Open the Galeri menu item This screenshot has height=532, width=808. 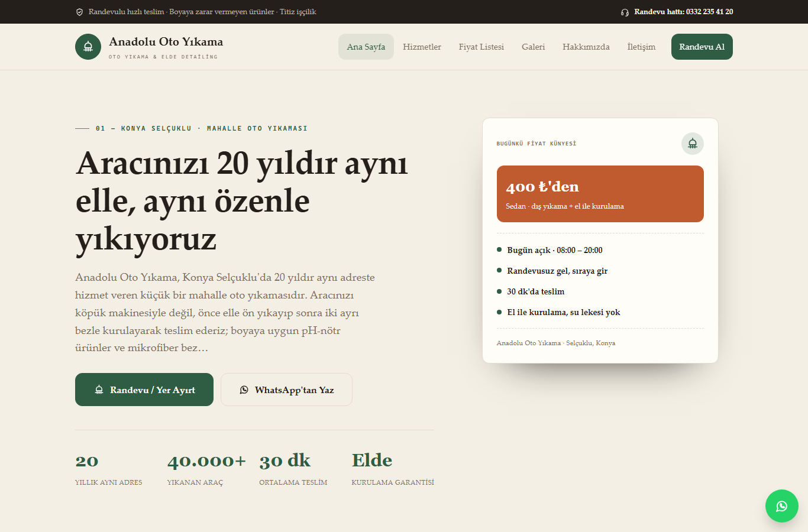pyautogui.click(x=534, y=47)
